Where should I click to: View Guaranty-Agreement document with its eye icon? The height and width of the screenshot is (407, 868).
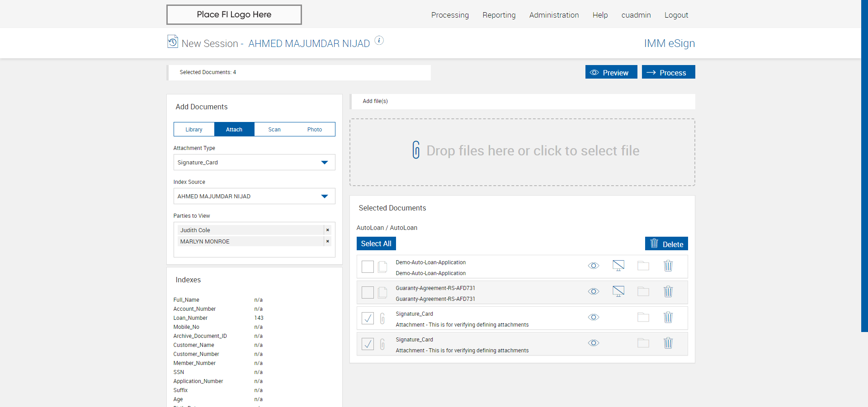(593, 291)
